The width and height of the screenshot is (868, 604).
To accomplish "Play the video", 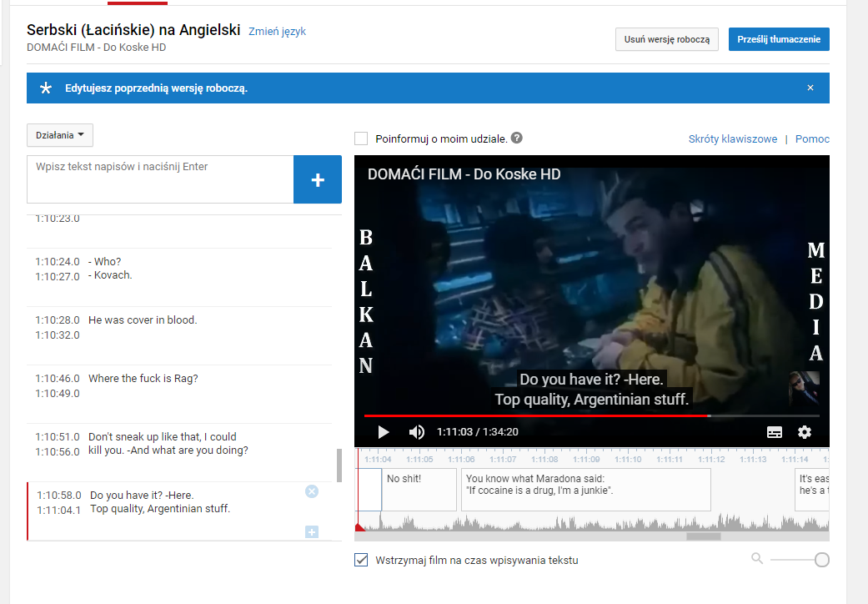I will (x=383, y=432).
